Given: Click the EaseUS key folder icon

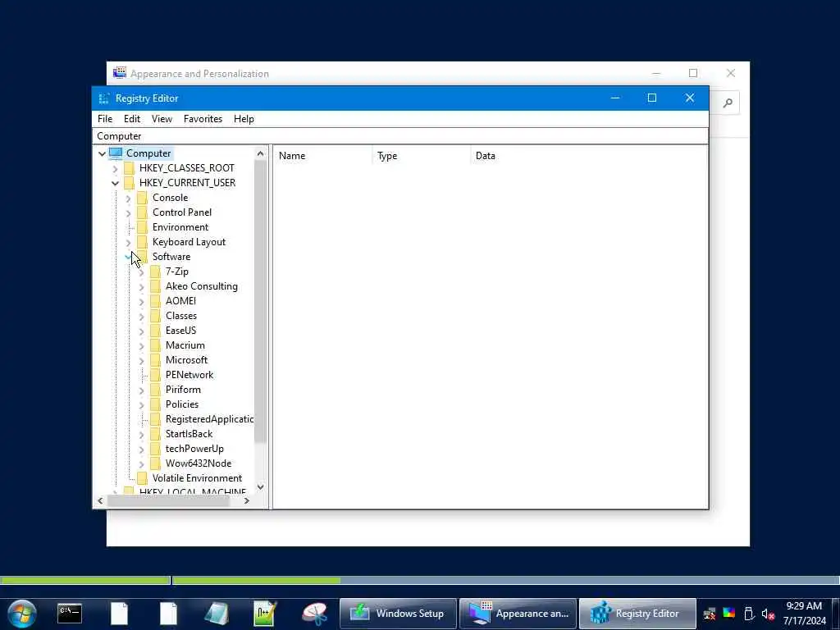Looking at the screenshot, I should pyautogui.click(x=155, y=331).
